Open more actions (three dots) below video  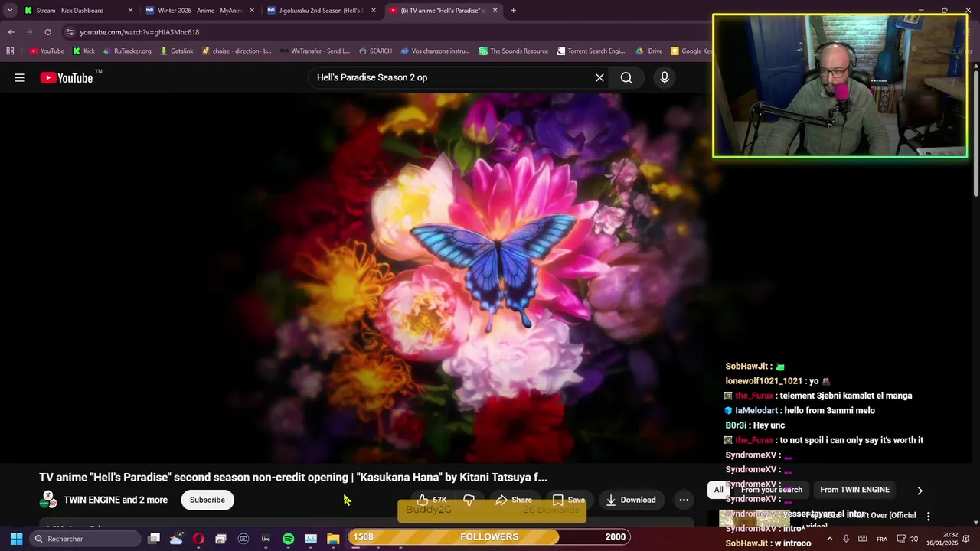pos(684,500)
